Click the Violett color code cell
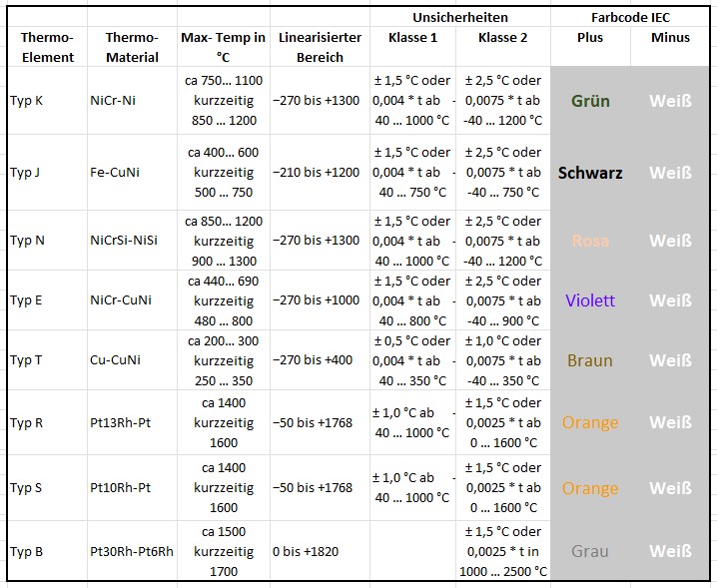Image resolution: width=717 pixels, height=588 pixels. click(590, 300)
